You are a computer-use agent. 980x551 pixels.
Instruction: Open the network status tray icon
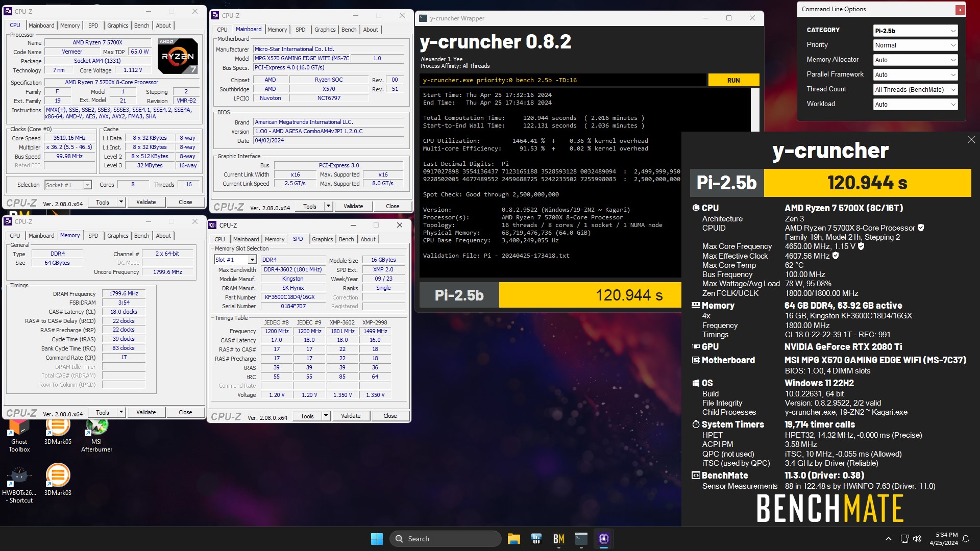[904, 539]
